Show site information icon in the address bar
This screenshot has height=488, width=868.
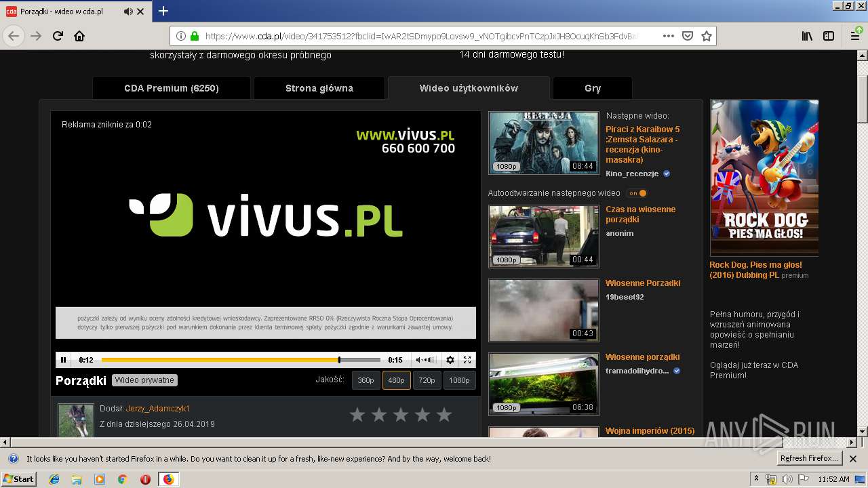[x=181, y=36]
